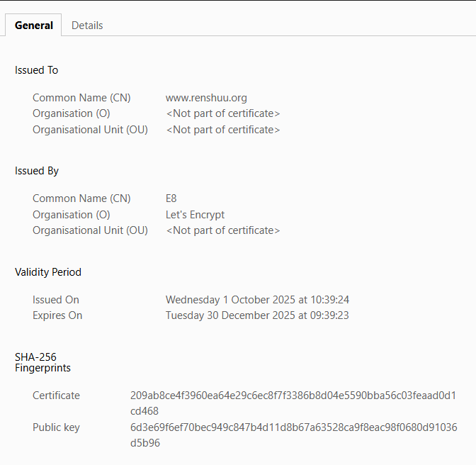Click the Expires On date value

[x=257, y=315]
